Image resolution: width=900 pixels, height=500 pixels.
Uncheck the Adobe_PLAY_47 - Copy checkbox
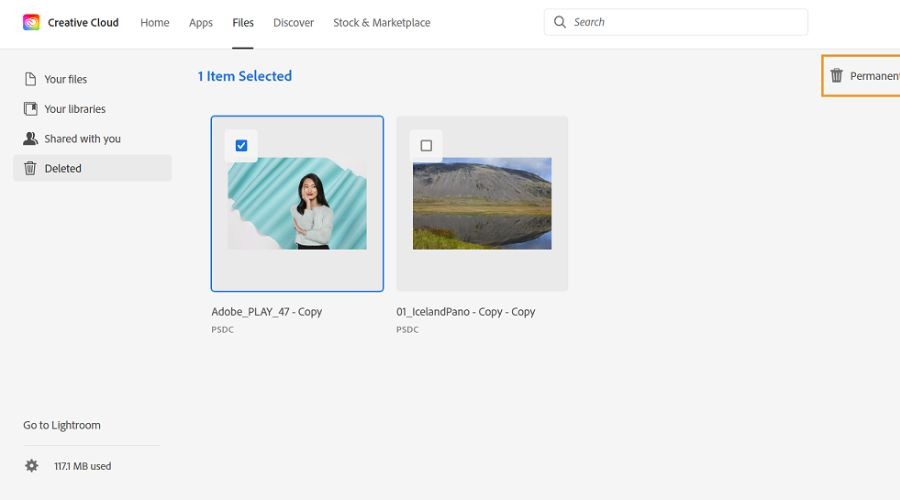coord(242,146)
